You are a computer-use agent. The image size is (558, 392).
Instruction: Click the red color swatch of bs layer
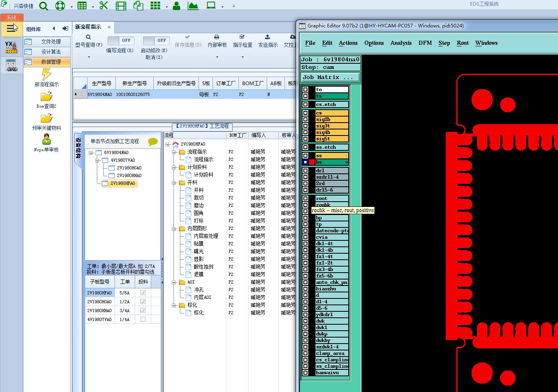(x=312, y=162)
